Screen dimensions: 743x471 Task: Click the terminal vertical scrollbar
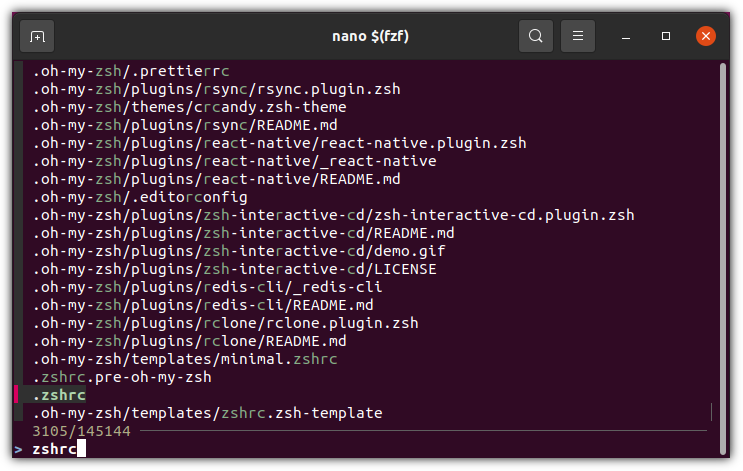tap(722, 258)
